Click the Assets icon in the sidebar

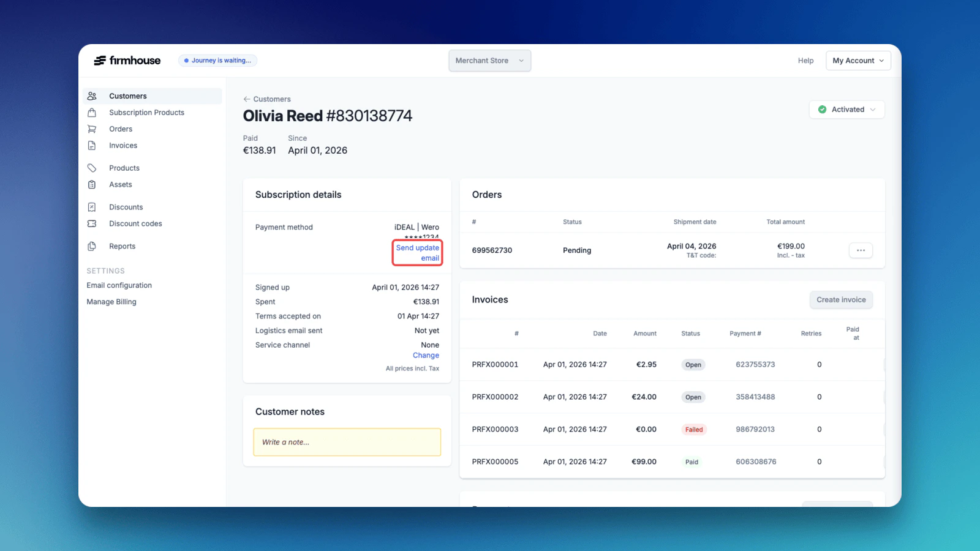[x=92, y=184]
